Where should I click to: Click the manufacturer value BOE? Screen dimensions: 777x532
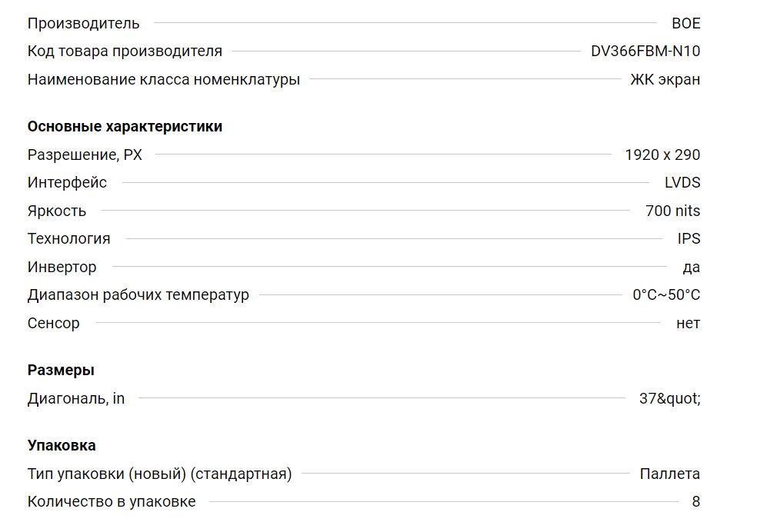click(685, 23)
